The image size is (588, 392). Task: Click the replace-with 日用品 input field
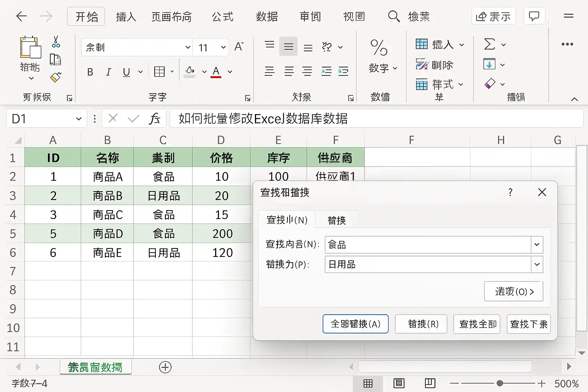[x=428, y=265]
